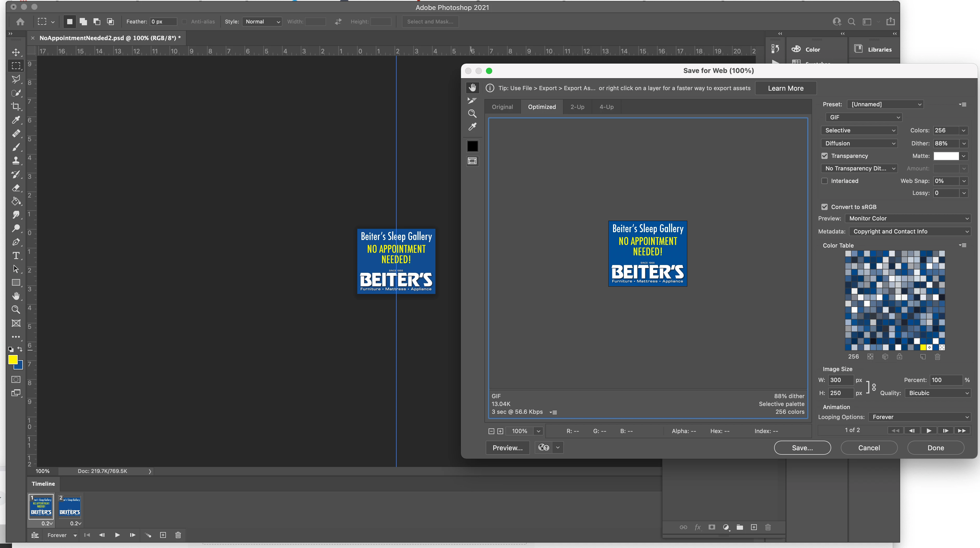980x548 pixels.
Task: Delete selected frame with trash icon
Action: tap(178, 535)
